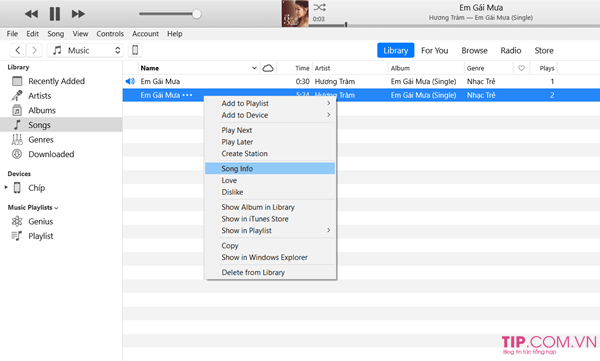Click the Name column sort arrow
600x361 pixels.
(x=254, y=68)
